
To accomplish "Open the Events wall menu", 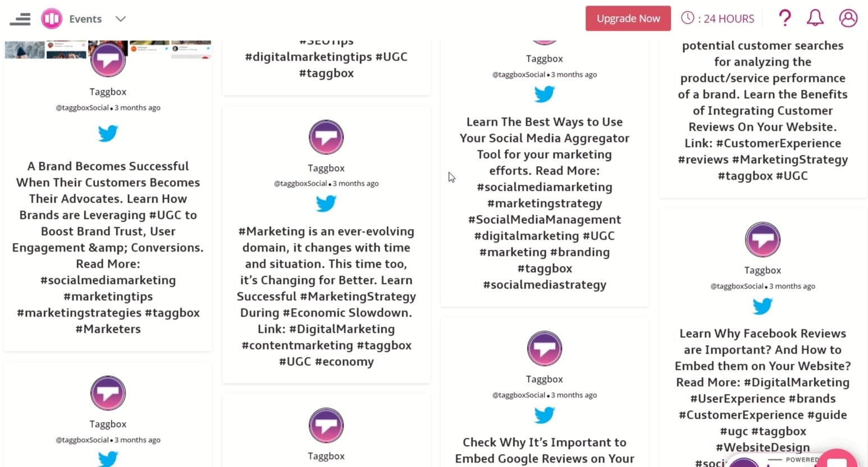I will (x=85, y=19).
